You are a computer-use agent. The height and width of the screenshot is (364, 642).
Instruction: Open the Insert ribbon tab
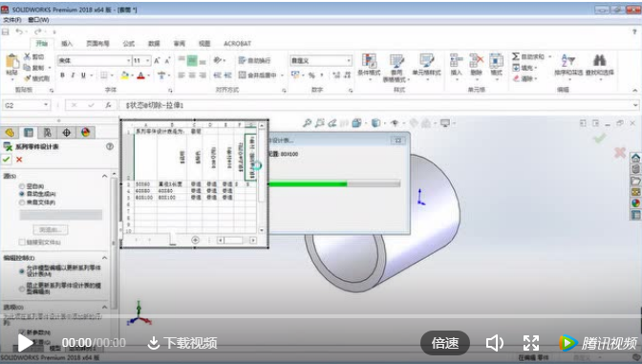[67, 43]
